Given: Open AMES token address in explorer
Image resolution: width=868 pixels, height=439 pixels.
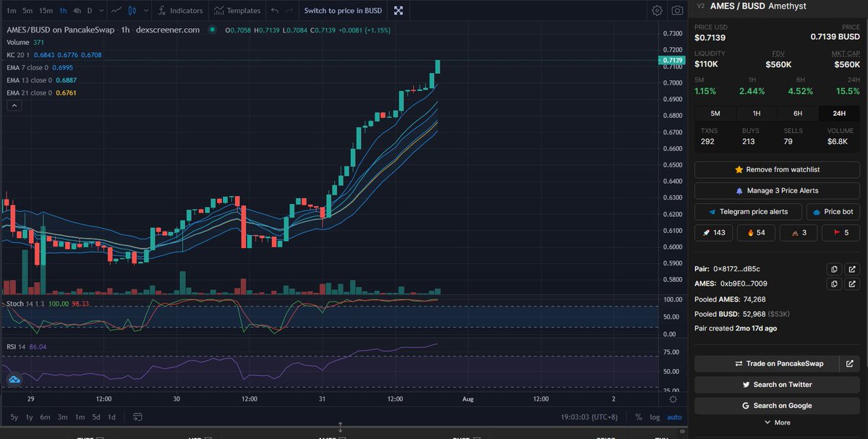Looking at the screenshot, I should click(851, 284).
